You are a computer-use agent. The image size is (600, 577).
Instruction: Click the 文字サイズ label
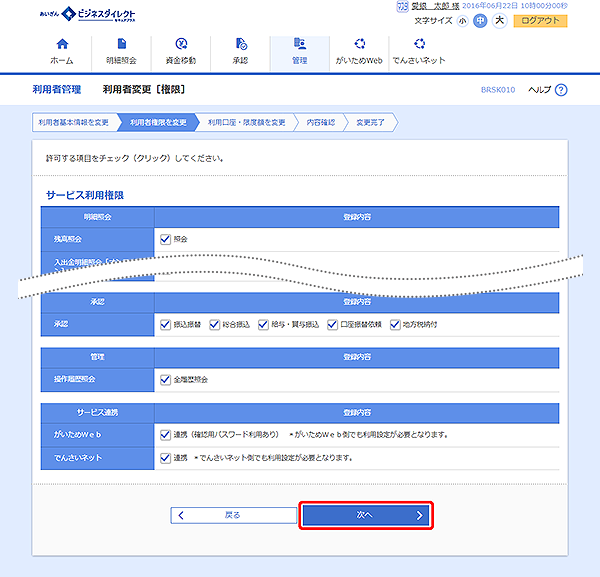[x=433, y=21]
